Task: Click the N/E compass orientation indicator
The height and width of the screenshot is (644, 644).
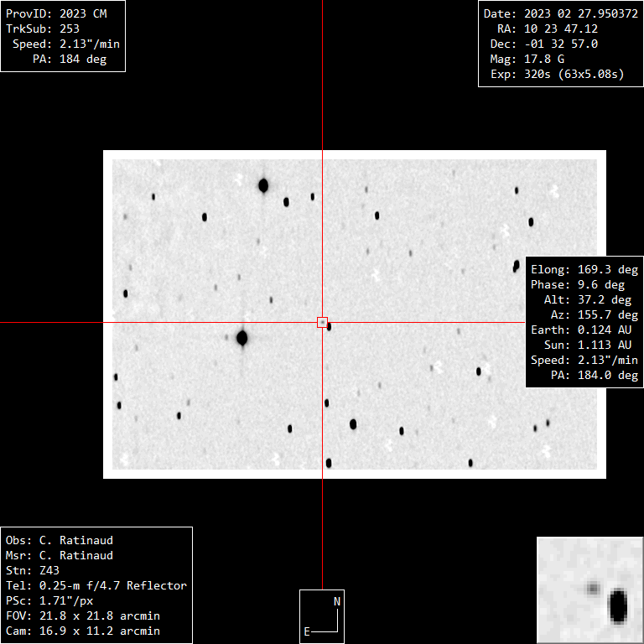Action: 322,617
